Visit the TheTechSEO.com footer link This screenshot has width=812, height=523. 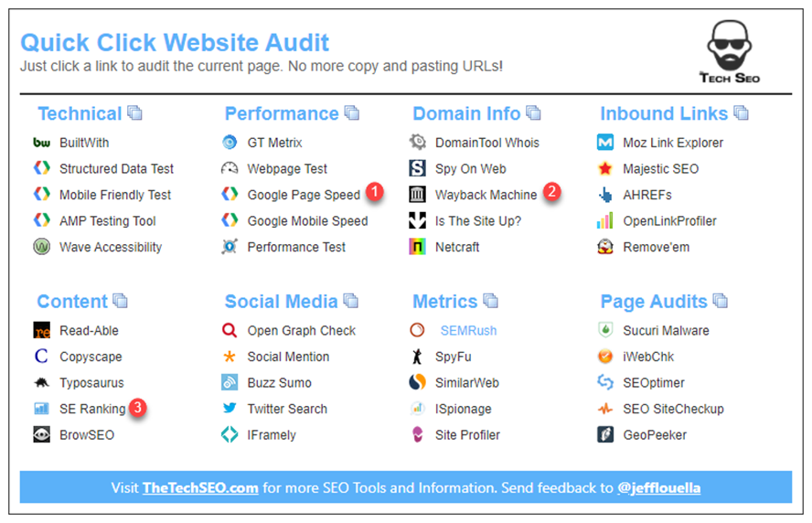tap(200, 488)
